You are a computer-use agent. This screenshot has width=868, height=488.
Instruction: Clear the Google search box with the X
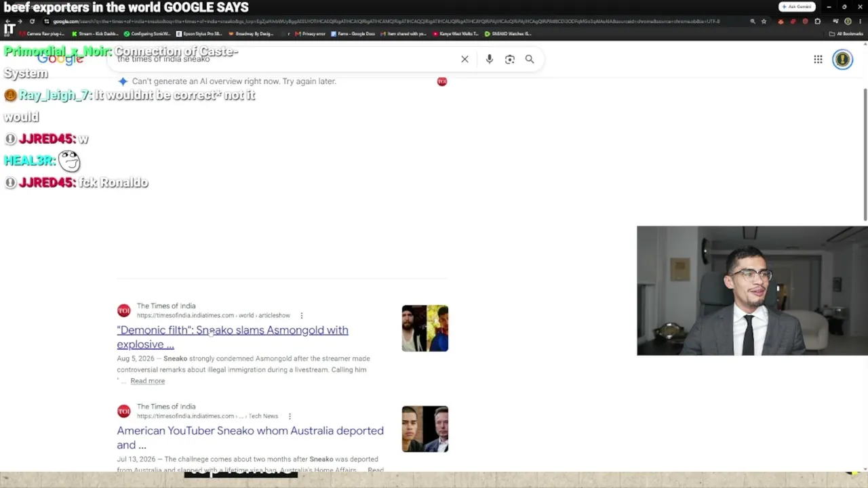[x=465, y=60]
